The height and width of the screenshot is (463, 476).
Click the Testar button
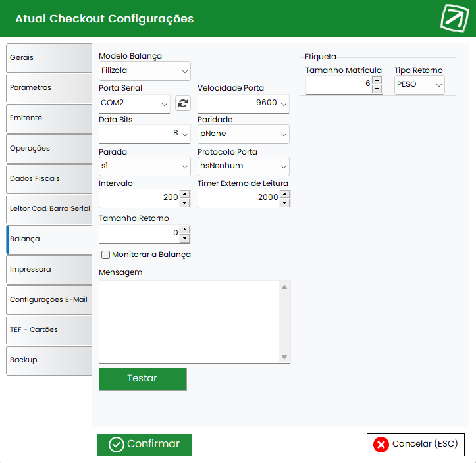[x=143, y=379]
